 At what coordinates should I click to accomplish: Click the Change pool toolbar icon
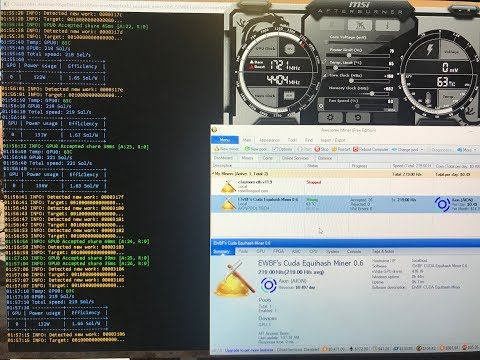point(394,149)
